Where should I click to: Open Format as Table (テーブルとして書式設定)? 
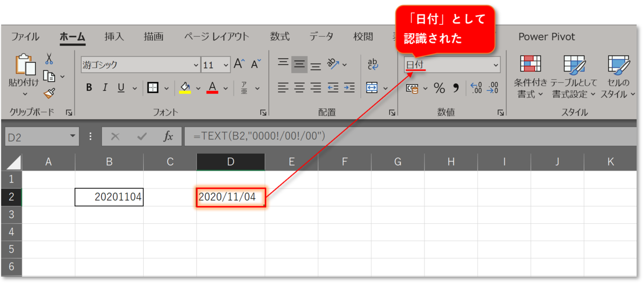[x=573, y=77]
